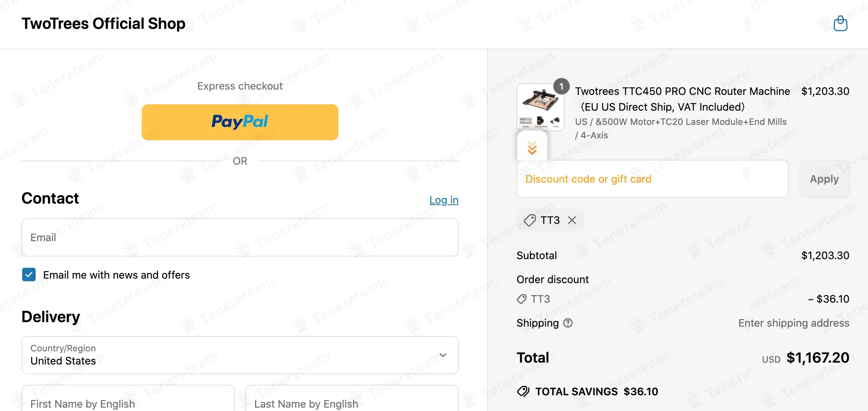
Task: Click the tag icon in TT3 chip
Action: click(x=530, y=220)
